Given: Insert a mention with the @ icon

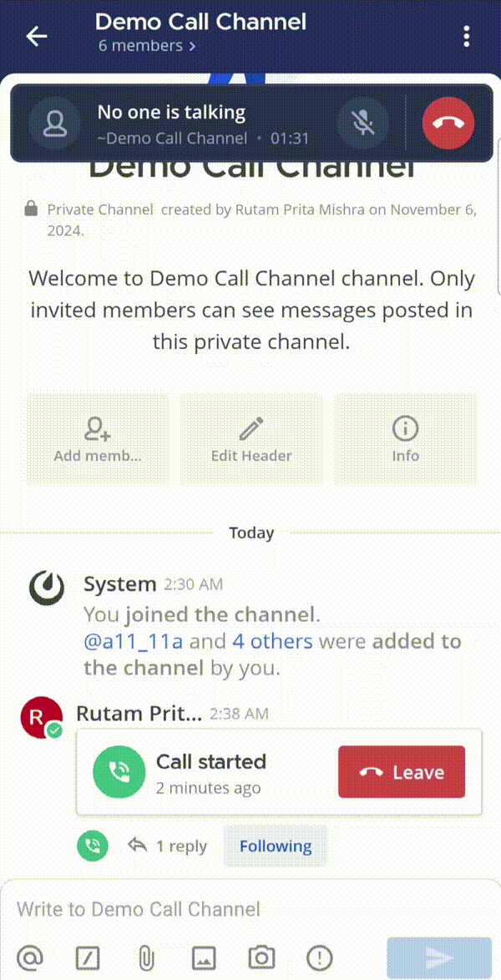Looking at the screenshot, I should (x=30, y=957).
